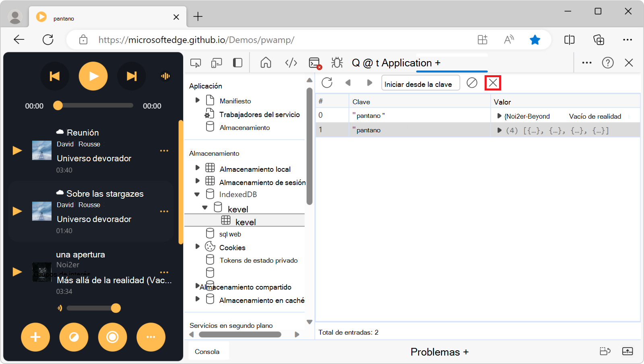Image resolution: width=644 pixels, height=364 pixels.
Task: Click the Iniciar desde la clave field
Action: click(x=421, y=83)
